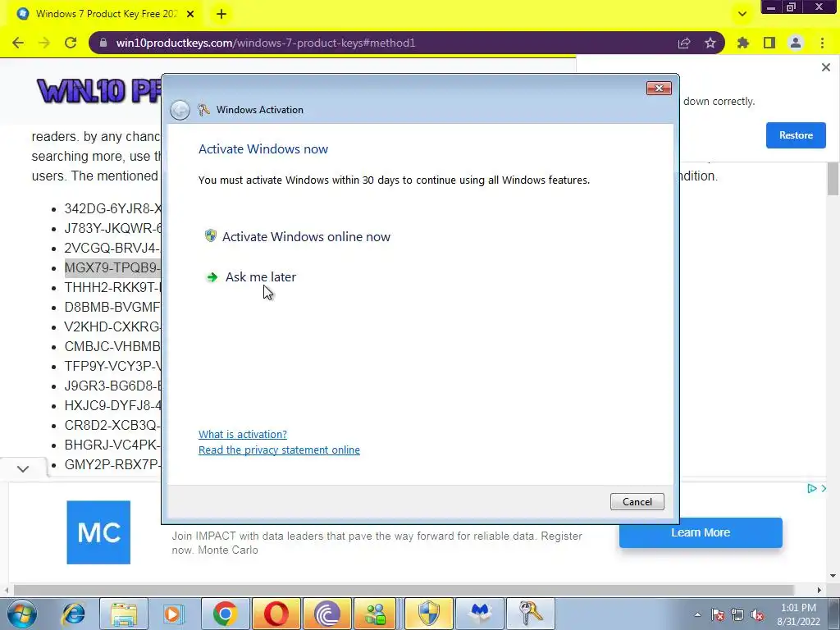Switch to Google Chrome on taskbar
This screenshot has width=840, height=630.
225,614
